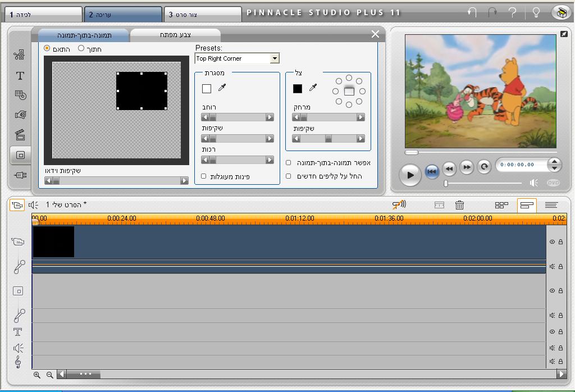575x392 pixels.
Task: Click the undo arrow in title bar
Action: tap(472, 12)
